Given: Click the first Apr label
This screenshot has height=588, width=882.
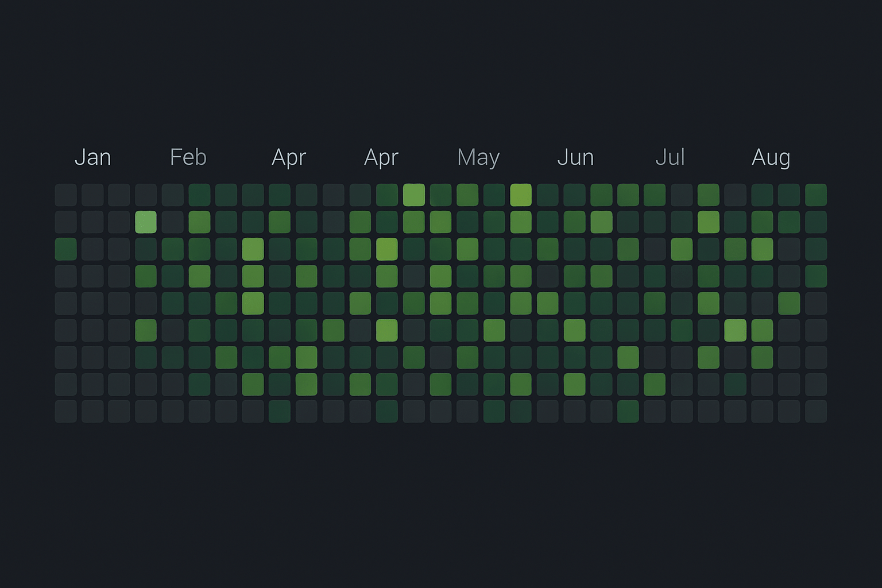Looking at the screenshot, I should point(289,157).
